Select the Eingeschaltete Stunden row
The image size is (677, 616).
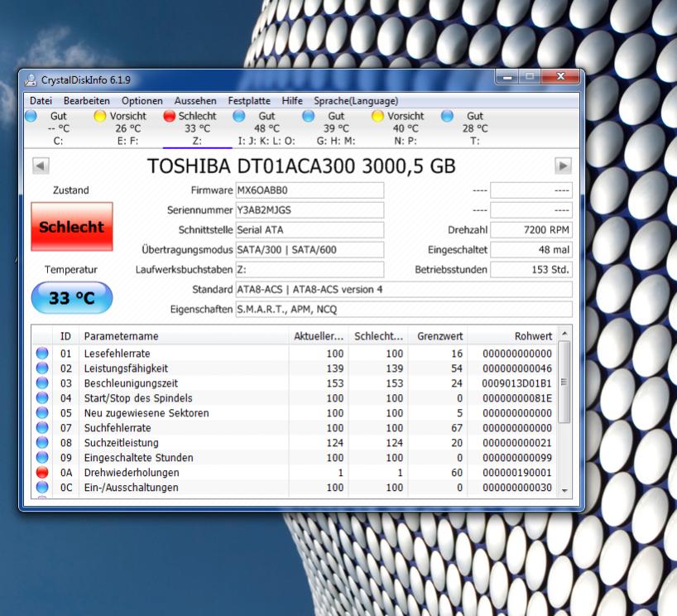(295, 458)
